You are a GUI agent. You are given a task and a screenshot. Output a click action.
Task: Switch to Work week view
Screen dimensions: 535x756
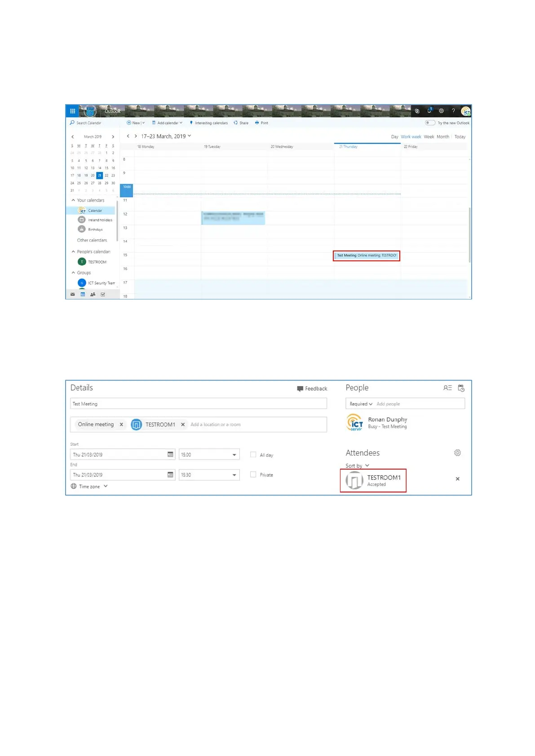tap(411, 136)
